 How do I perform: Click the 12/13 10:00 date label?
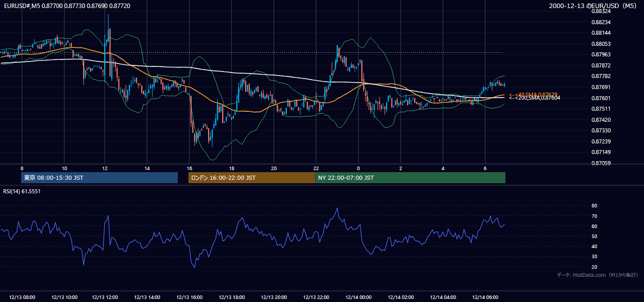pyautogui.click(x=64, y=297)
